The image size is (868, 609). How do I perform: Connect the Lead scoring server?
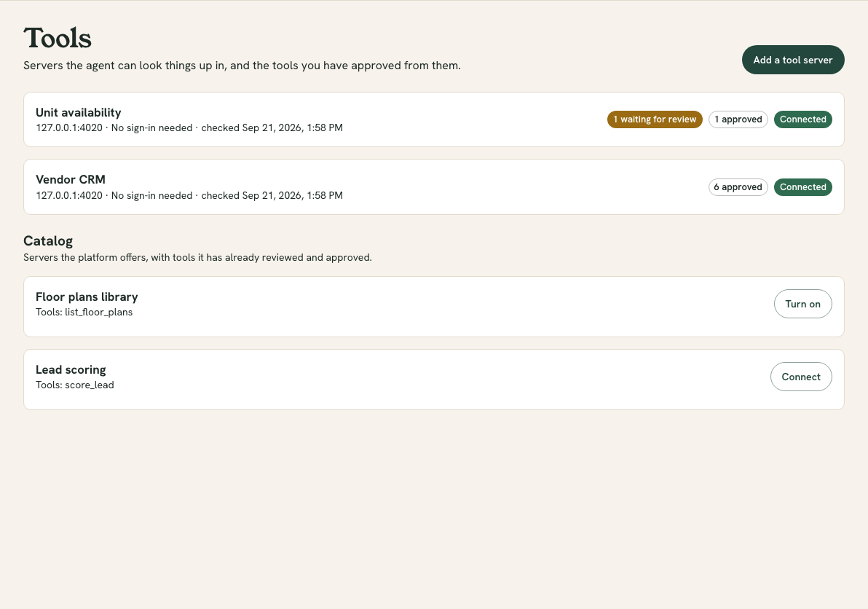[x=801, y=377]
